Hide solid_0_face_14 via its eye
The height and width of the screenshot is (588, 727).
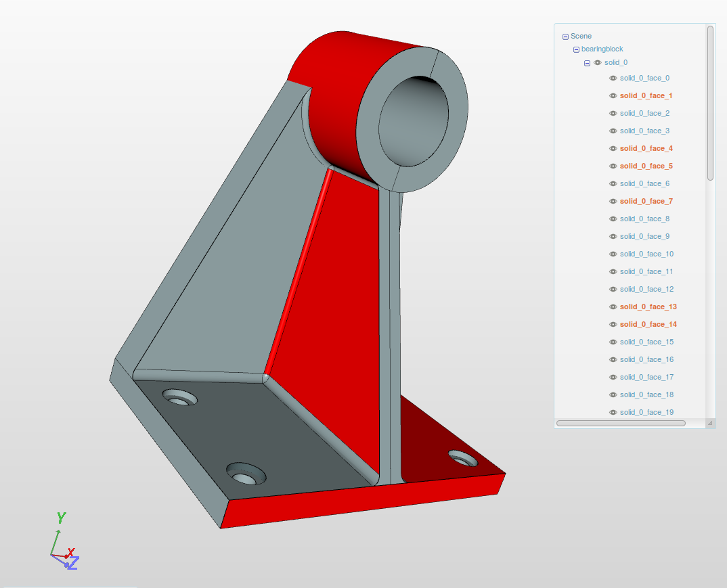point(613,325)
